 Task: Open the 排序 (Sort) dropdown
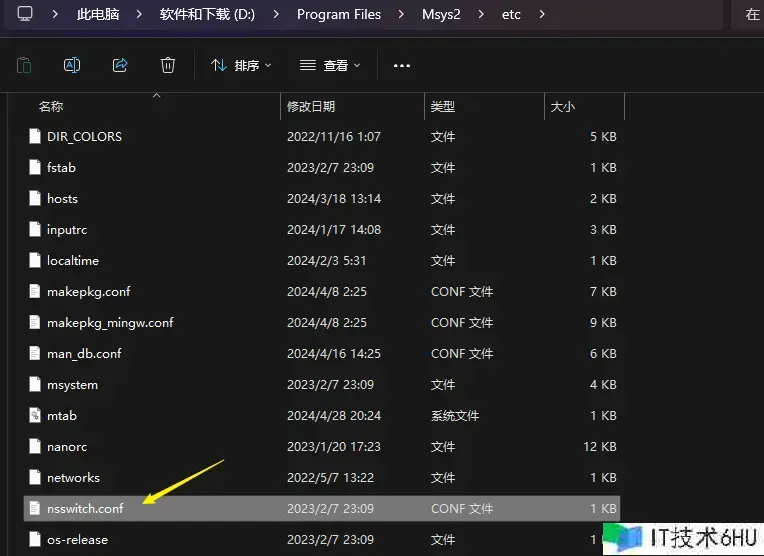point(241,65)
